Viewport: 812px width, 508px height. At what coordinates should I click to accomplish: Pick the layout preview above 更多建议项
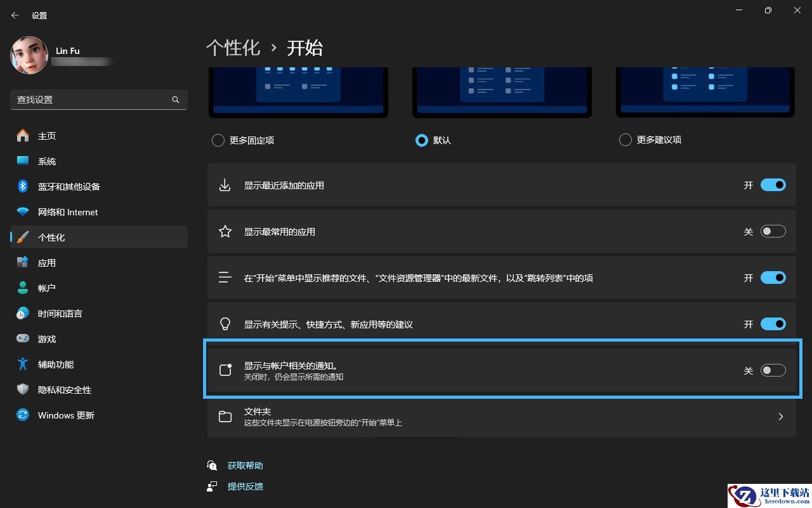click(705, 93)
